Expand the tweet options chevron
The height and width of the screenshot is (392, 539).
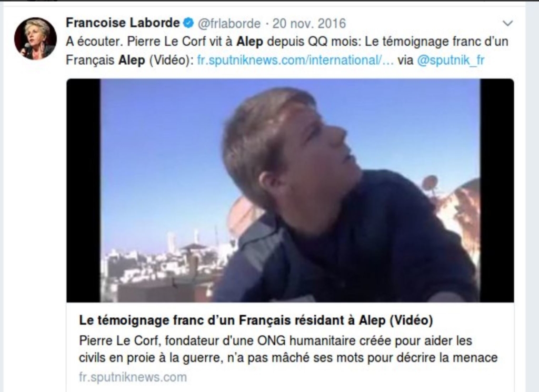pyautogui.click(x=508, y=23)
